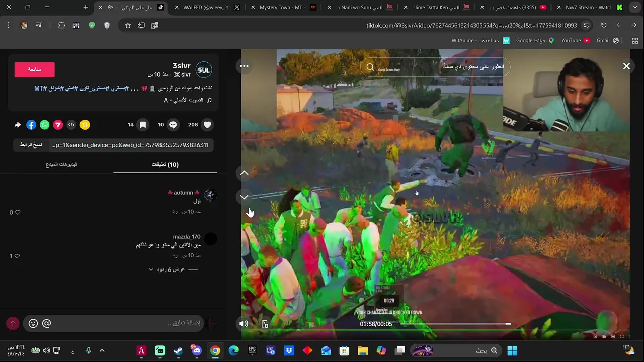Reply to autumn's comment
The width and height of the screenshot is (644, 362).
[x=175, y=212]
